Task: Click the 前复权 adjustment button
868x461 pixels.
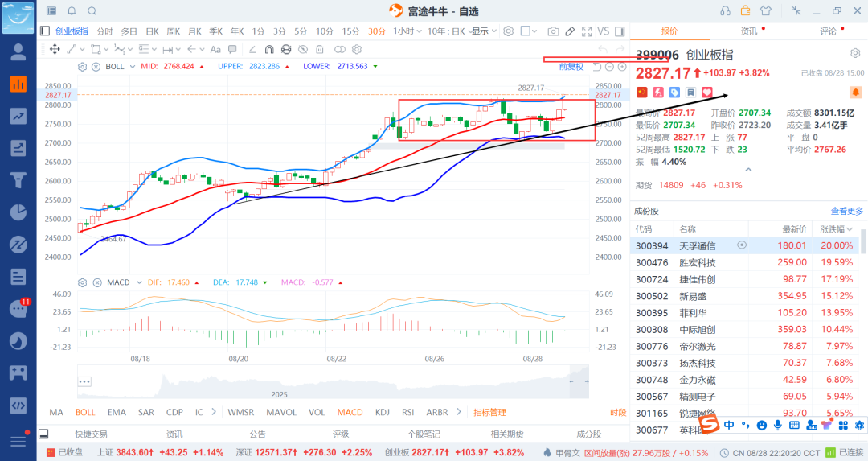Action: click(x=571, y=67)
